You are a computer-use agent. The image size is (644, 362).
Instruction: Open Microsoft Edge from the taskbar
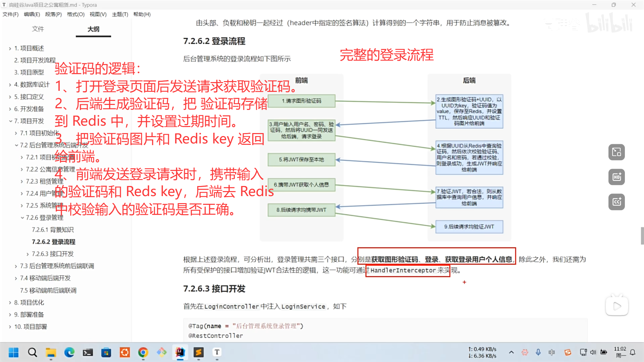[x=69, y=352]
